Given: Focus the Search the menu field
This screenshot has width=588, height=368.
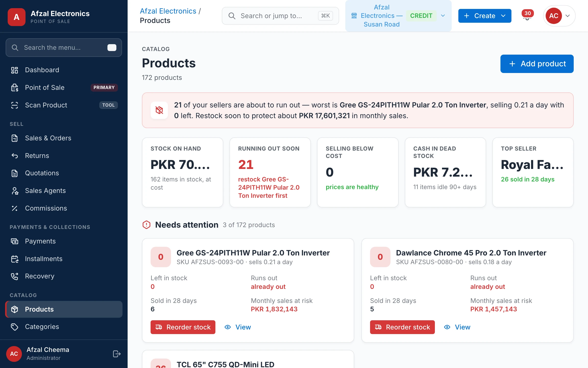Looking at the screenshot, I should coord(64,47).
